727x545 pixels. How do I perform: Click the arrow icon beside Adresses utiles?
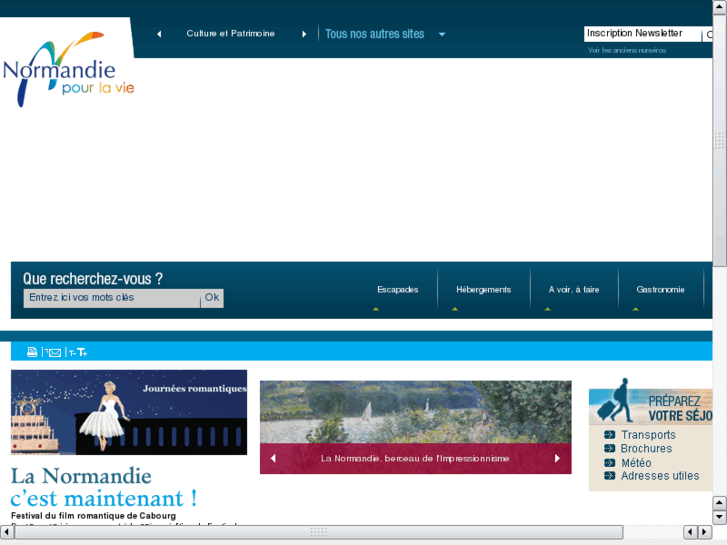tap(610, 475)
